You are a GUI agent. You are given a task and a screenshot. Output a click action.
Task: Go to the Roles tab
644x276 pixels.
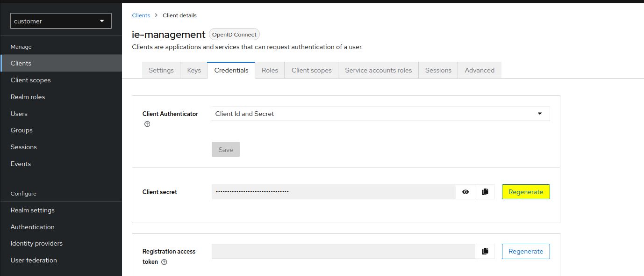click(x=270, y=70)
